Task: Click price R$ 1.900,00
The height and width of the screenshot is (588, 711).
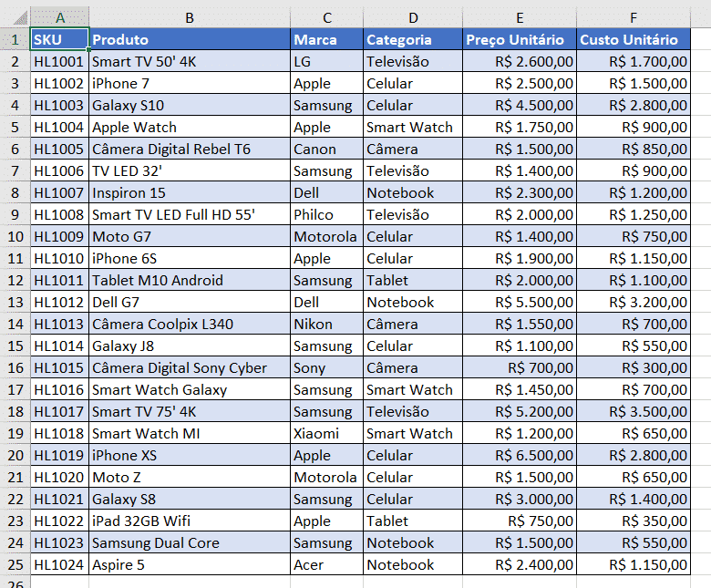Action: (x=520, y=258)
